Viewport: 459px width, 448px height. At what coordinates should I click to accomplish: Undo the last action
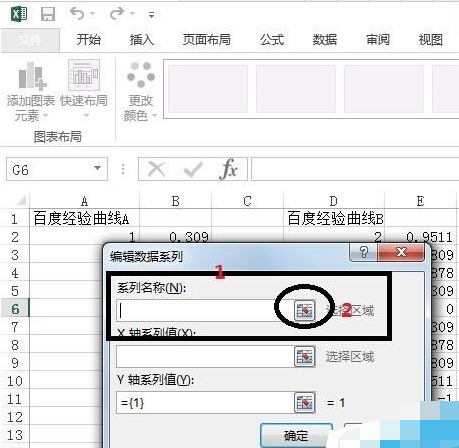tap(77, 14)
